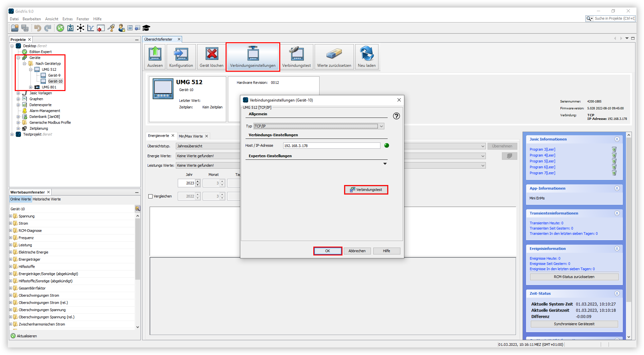Click the Gerät löschen delete icon
This screenshot has height=355, width=644.
click(x=211, y=56)
